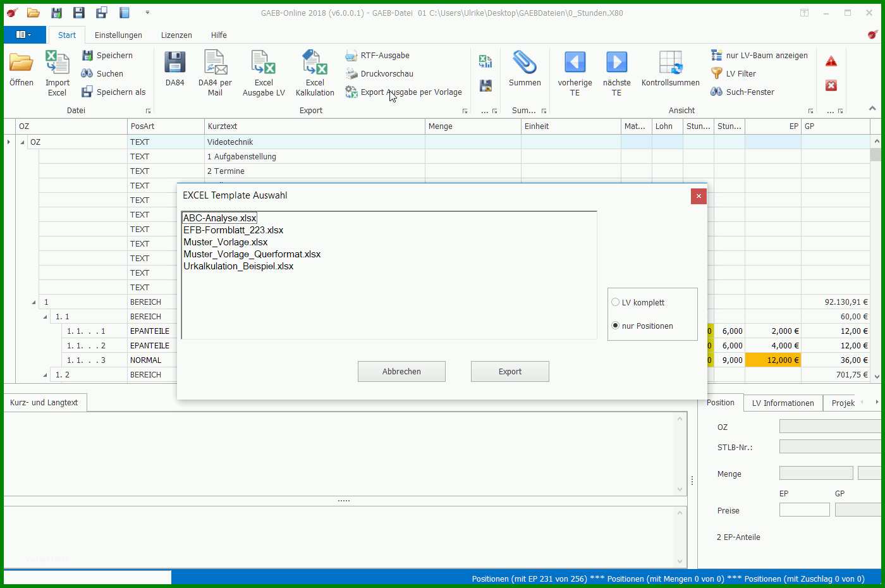The width and height of the screenshot is (885, 588).
Task: Switch to the Start ribbon tab
Action: (x=67, y=35)
